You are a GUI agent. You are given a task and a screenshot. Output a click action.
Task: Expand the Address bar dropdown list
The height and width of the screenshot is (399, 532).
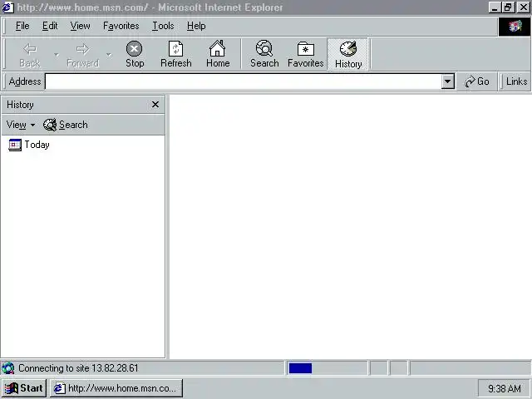point(448,81)
